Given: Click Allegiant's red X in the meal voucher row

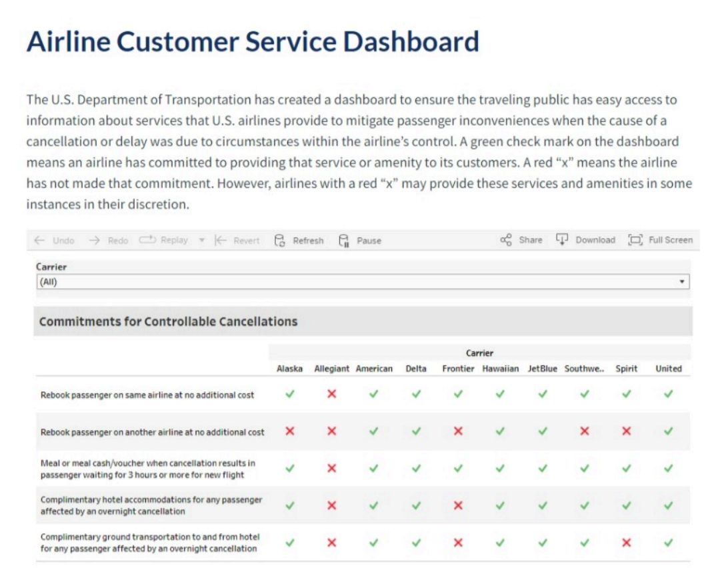Looking at the screenshot, I should (331, 469).
